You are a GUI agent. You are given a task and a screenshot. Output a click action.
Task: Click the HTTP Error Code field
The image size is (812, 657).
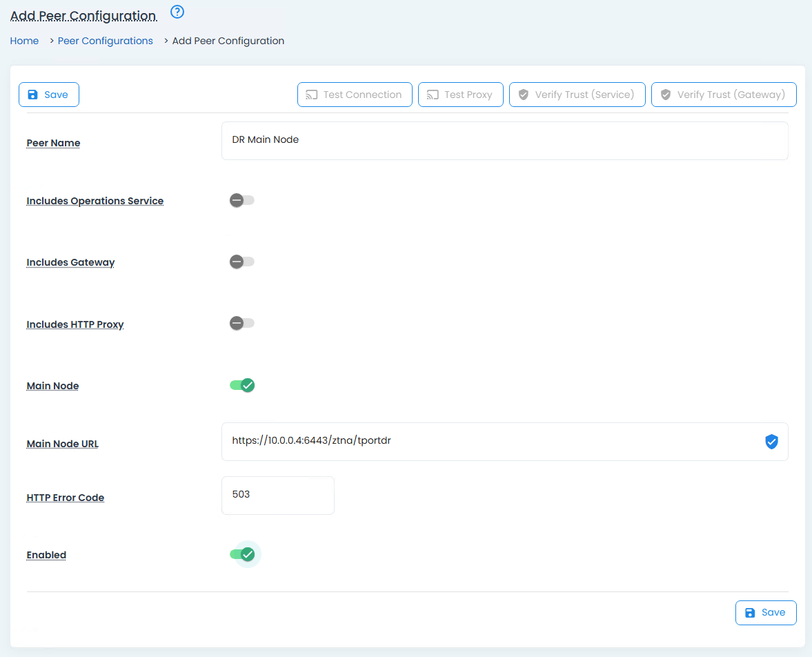point(277,496)
